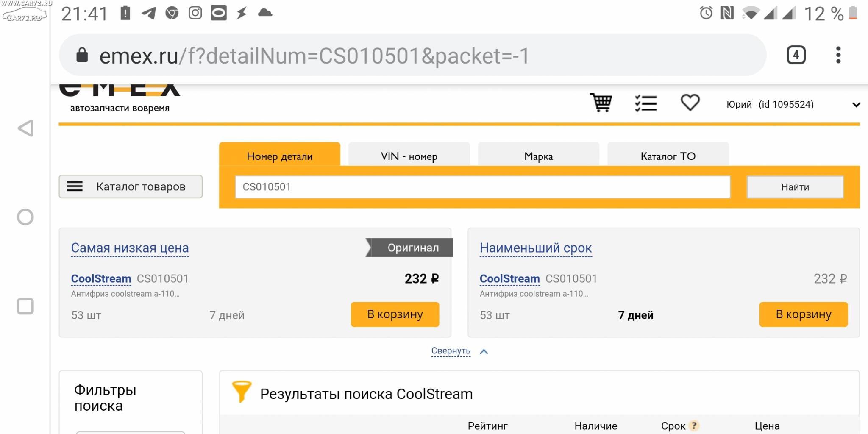Click the Срок question mark help icon

pos(694,426)
